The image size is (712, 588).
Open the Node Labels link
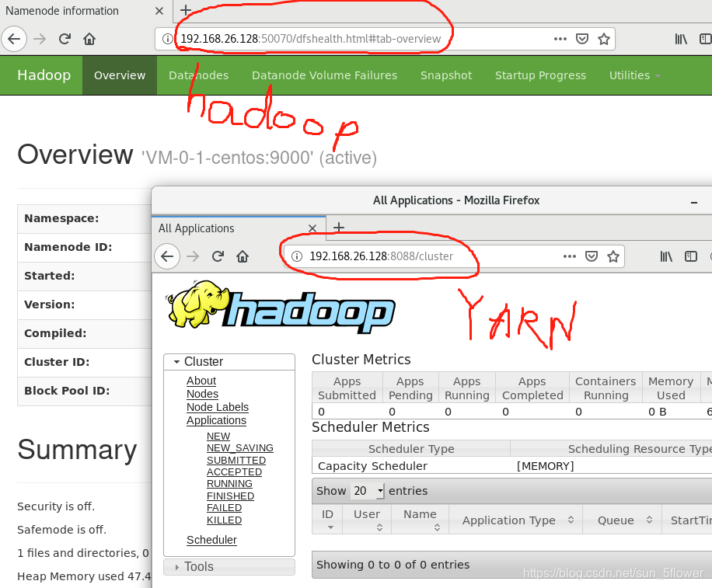(218, 407)
